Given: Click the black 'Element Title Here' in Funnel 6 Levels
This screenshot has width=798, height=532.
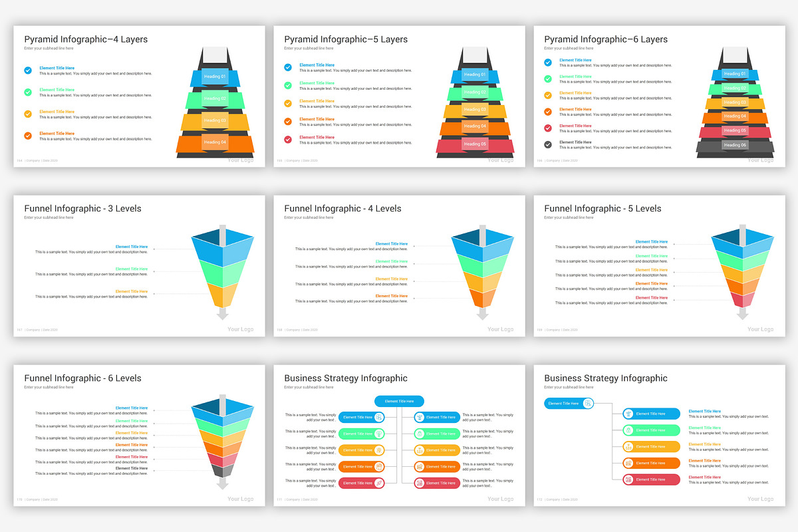Looking at the screenshot, I should point(132,468).
